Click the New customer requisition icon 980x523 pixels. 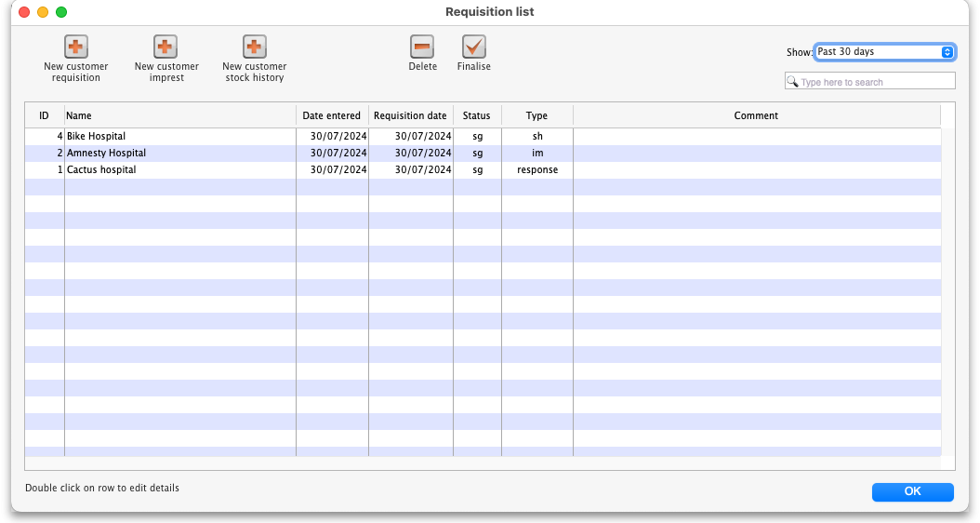75,47
